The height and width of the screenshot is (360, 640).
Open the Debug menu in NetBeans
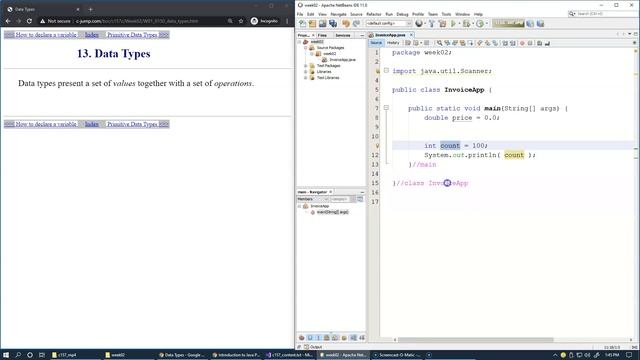(x=402, y=14)
